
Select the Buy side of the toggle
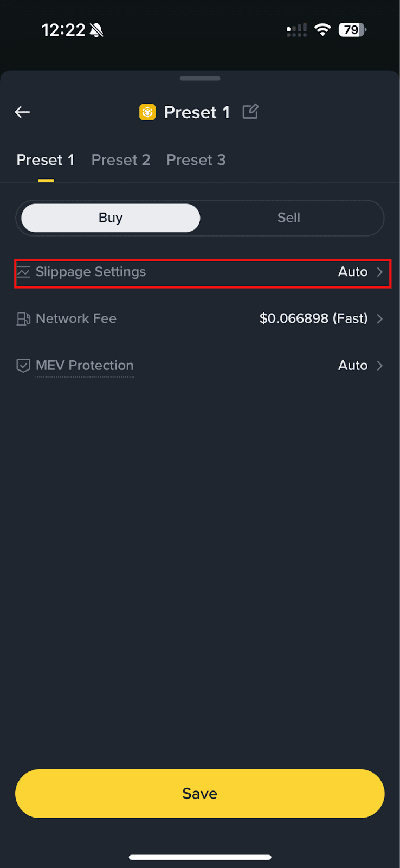[x=110, y=218]
